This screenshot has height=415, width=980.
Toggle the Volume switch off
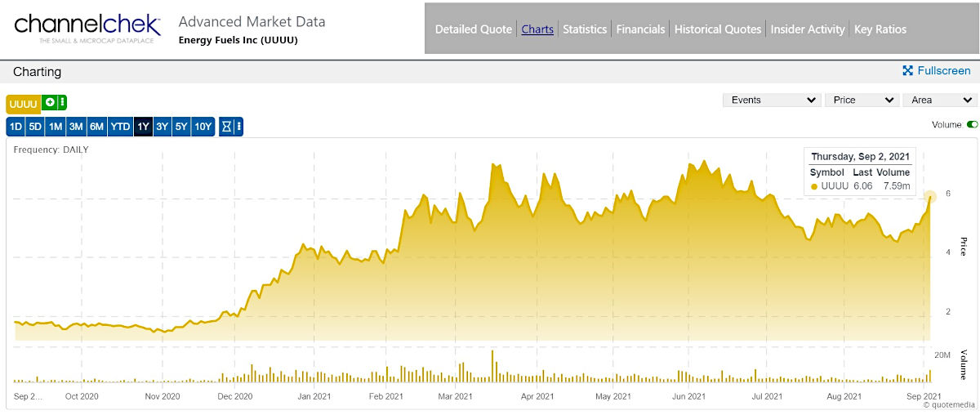[x=972, y=125]
